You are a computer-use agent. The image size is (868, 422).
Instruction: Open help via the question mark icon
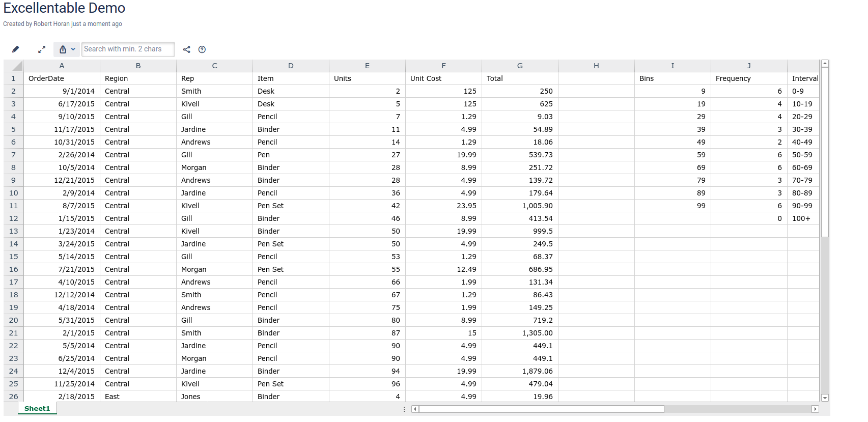(x=202, y=49)
